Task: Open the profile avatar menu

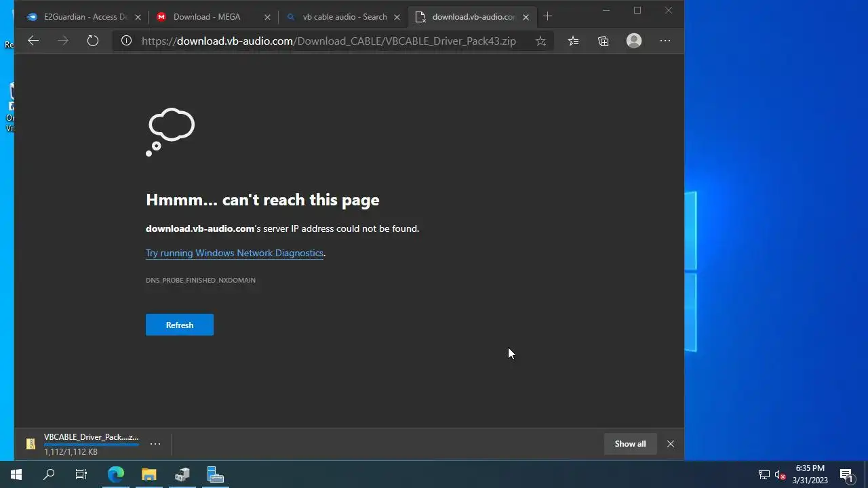Action: (634, 41)
